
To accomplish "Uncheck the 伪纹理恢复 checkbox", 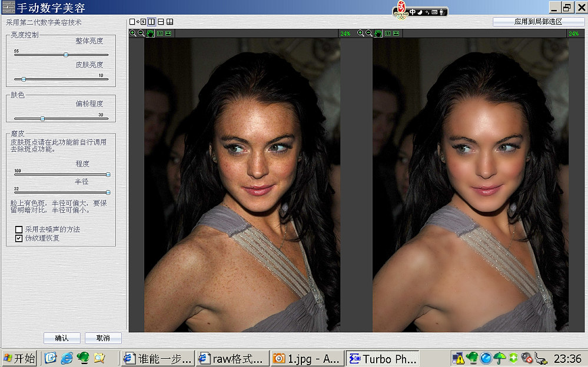I will (x=19, y=238).
